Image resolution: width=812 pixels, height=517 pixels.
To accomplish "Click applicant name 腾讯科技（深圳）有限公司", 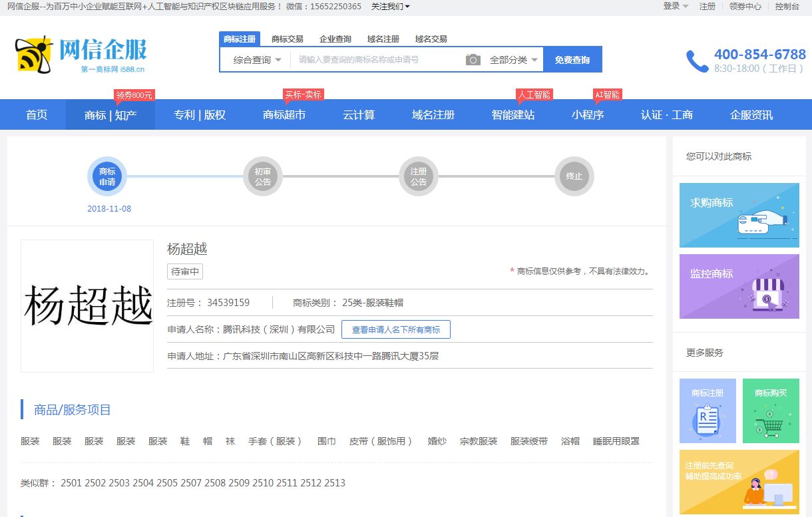I will tap(279, 329).
